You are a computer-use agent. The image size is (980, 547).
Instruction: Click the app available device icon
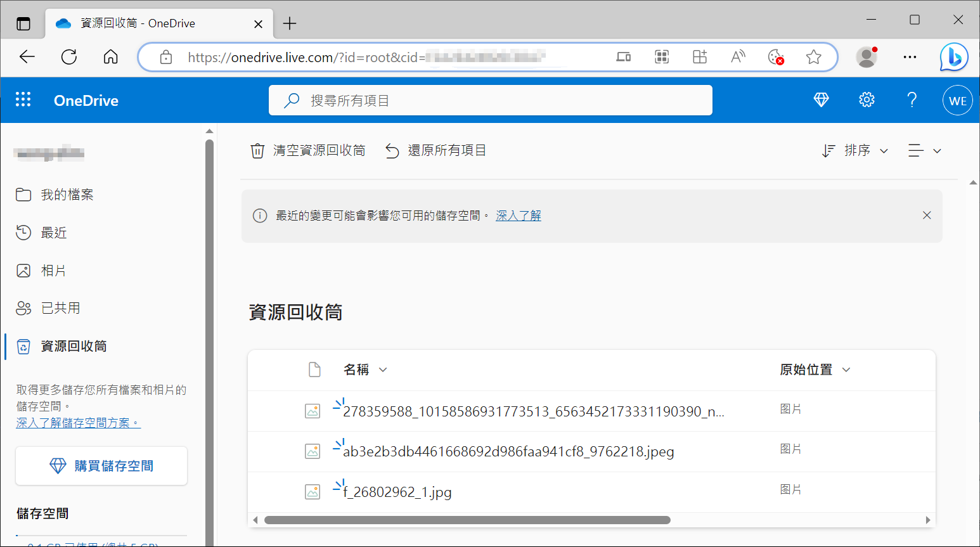pyautogui.click(x=624, y=57)
